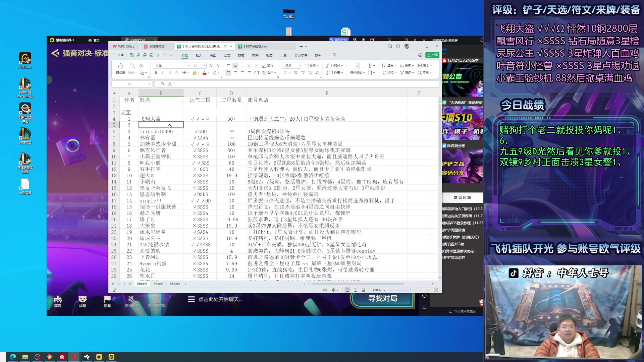The width and height of the screenshot is (644, 362).
Task: Click the red font color swatch
Action: click(x=204, y=73)
